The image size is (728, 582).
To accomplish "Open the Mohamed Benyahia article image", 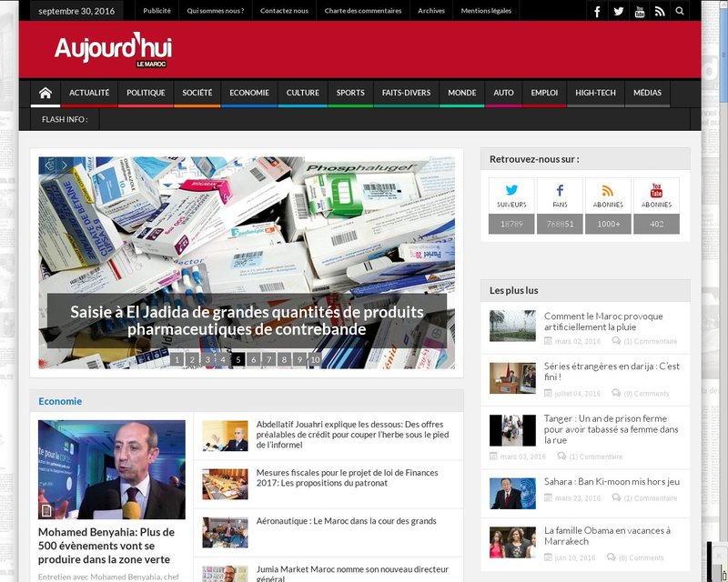I will pos(111,469).
